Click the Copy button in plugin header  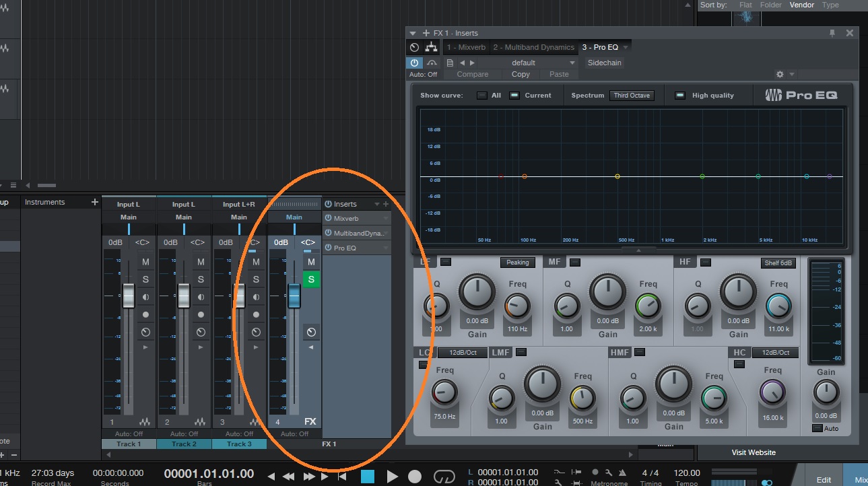click(521, 74)
